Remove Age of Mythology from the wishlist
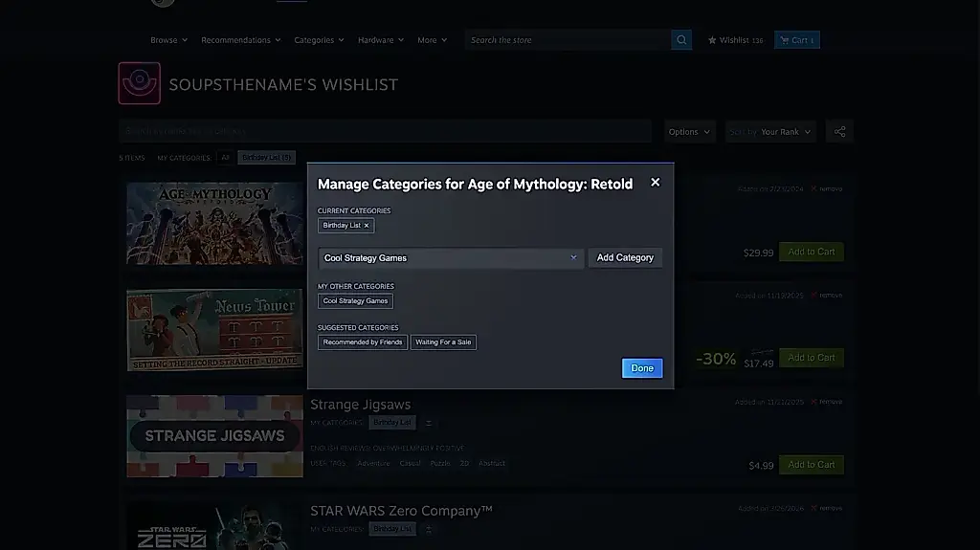Screen dimensions: 980x550 click(x=826, y=188)
